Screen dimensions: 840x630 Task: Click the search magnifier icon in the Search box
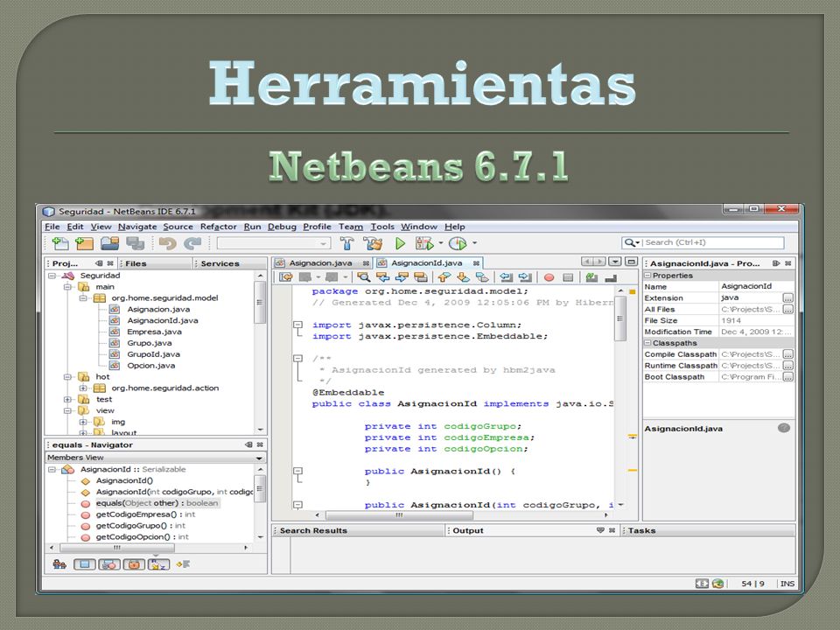pos(629,242)
